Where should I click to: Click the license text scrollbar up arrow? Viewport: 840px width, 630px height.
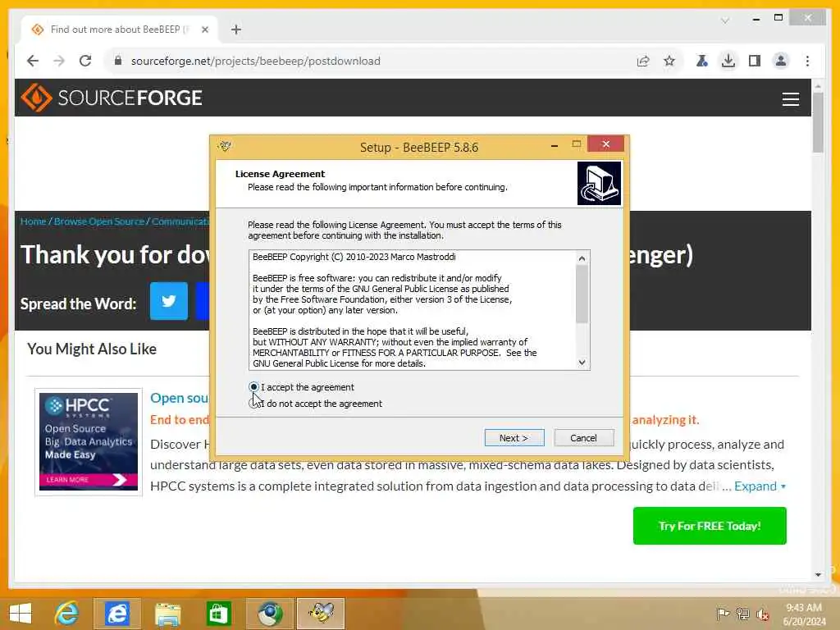(x=582, y=258)
